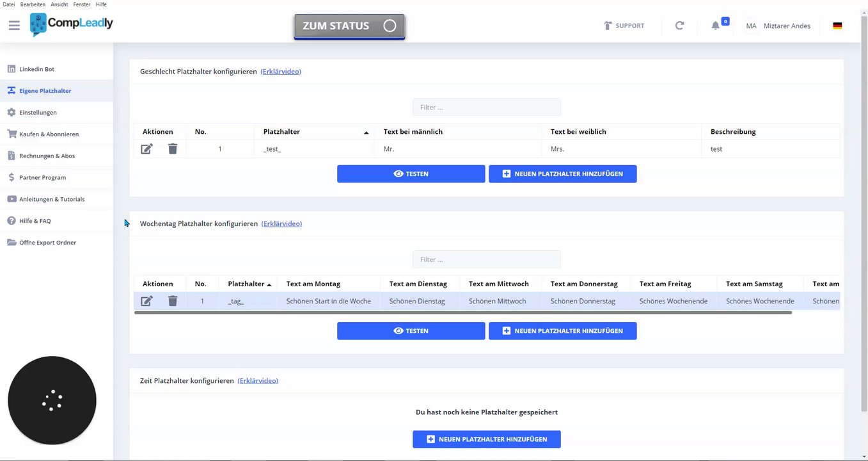
Task: Focus the Filter field above gender table
Action: (x=486, y=108)
